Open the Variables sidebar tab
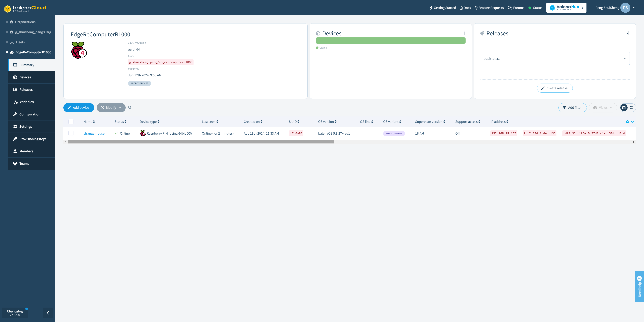This screenshot has height=322, width=644. click(x=32, y=102)
